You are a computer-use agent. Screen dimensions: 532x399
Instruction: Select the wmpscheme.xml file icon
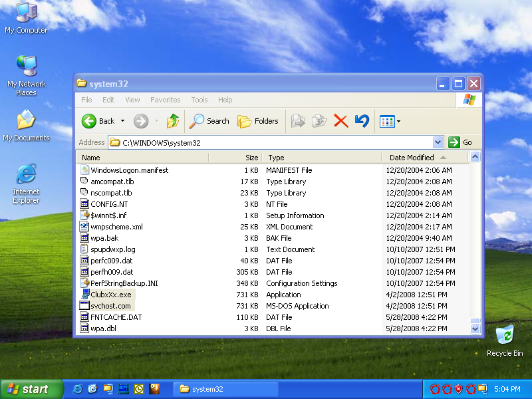pos(84,226)
